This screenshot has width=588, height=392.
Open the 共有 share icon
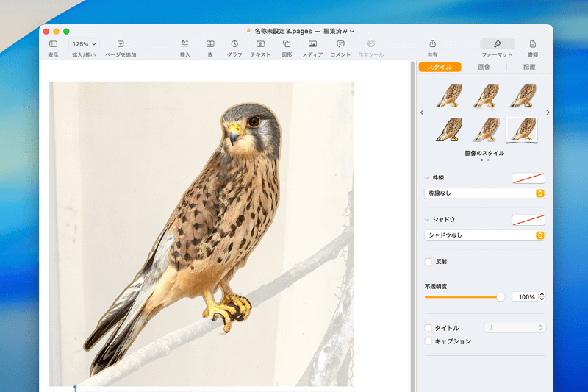[432, 44]
